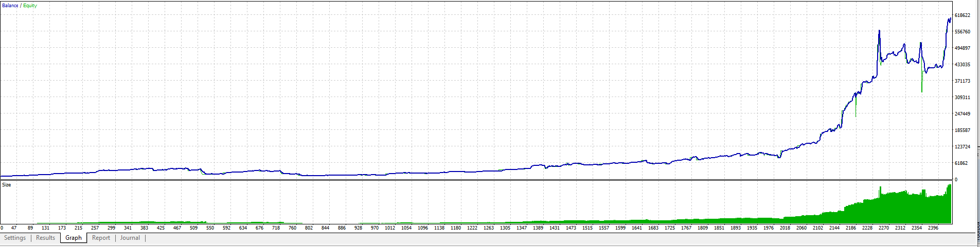Open the Results tab
The height and width of the screenshot is (247, 980).
45,238
